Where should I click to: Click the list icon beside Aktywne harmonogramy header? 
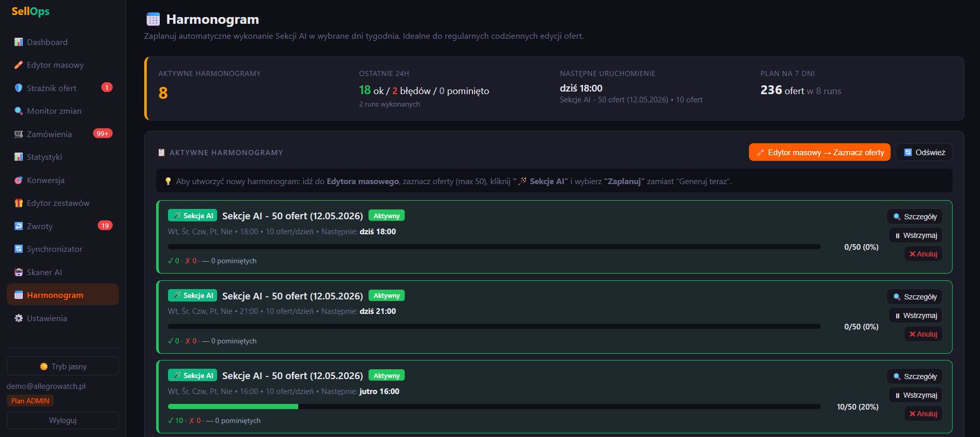tap(161, 153)
